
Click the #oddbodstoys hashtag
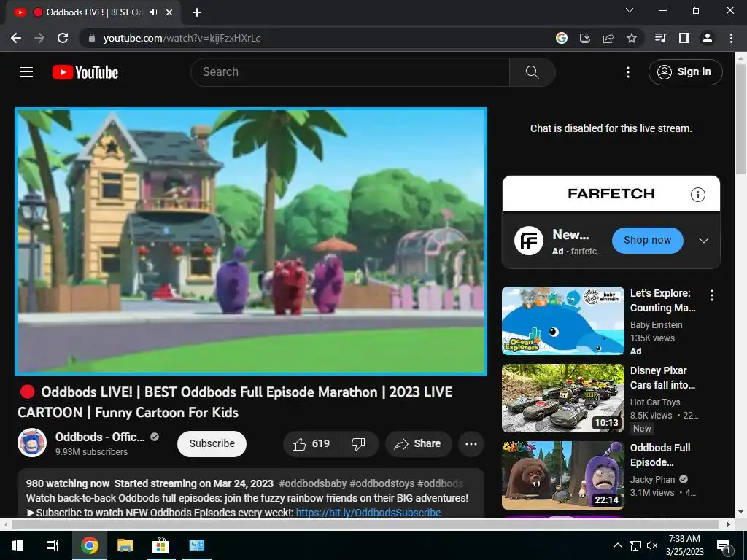coord(382,483)
